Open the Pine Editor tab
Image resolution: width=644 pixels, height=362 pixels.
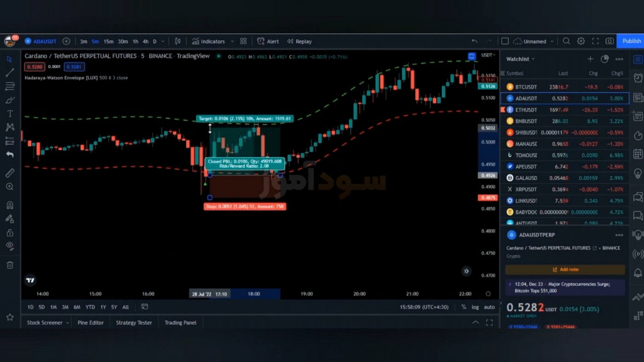91,322
